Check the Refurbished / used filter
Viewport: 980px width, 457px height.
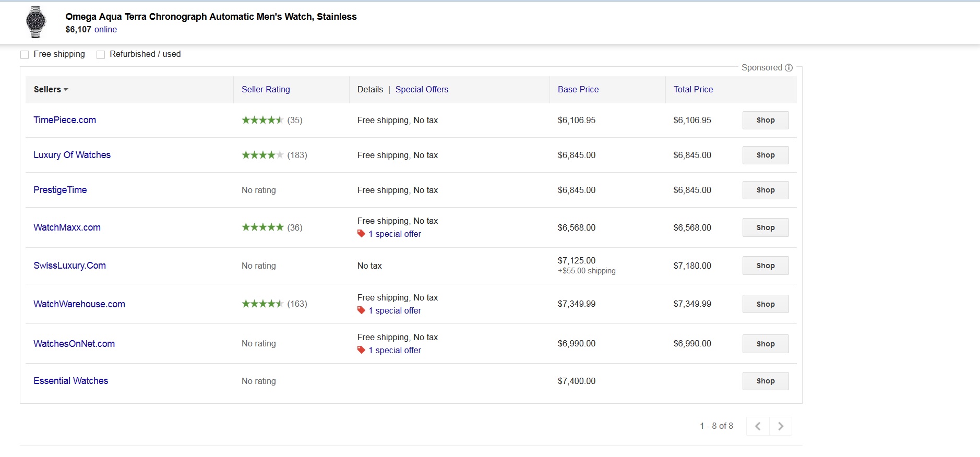[101, 55]
